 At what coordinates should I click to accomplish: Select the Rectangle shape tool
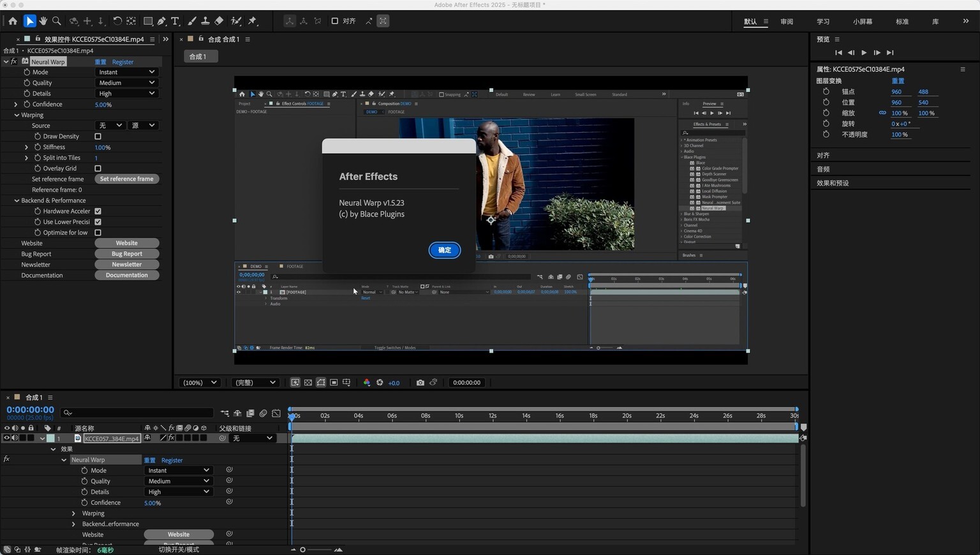tap(148, 21)
